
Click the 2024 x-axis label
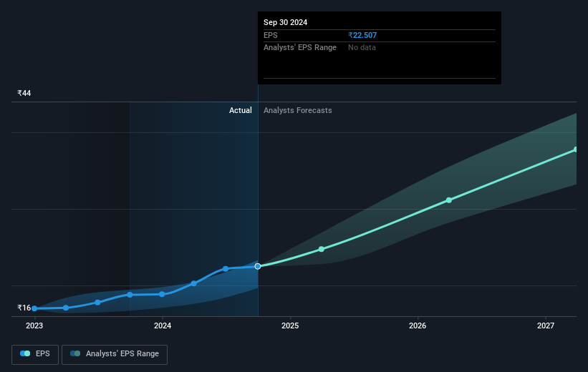tap(163, 325)
